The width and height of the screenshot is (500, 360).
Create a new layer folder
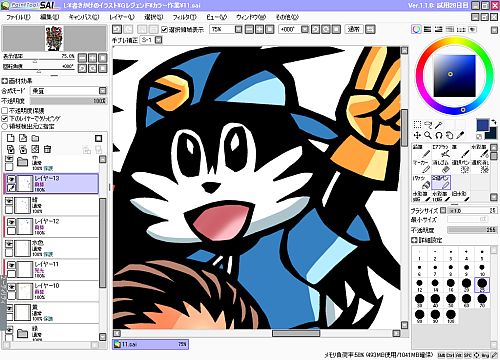tap(35, 138)
